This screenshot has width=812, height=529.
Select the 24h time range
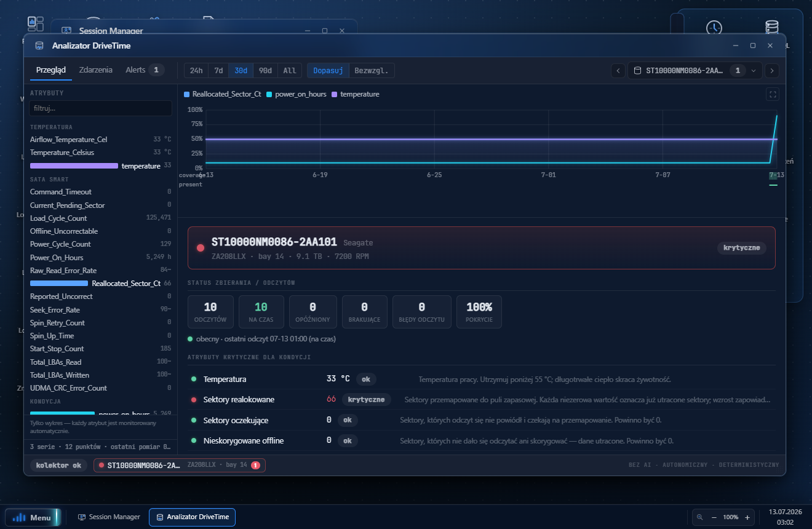196,71
